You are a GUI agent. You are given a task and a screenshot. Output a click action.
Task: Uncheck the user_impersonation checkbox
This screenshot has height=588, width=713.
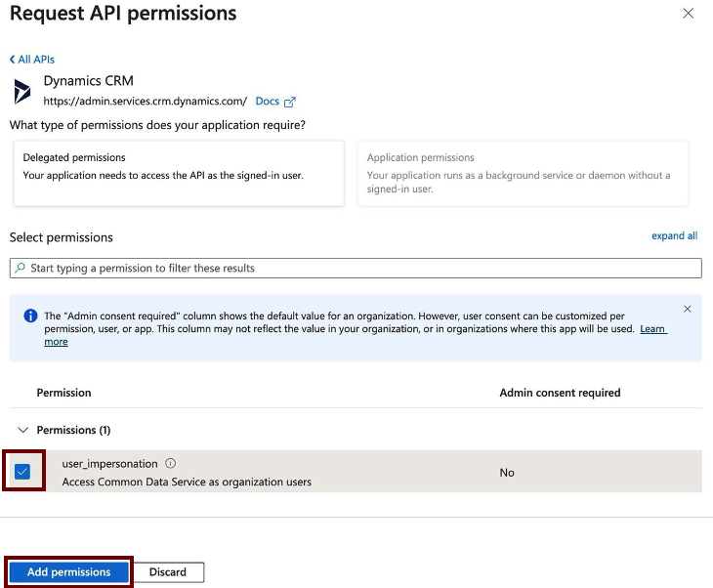click(x=22, y=472)
